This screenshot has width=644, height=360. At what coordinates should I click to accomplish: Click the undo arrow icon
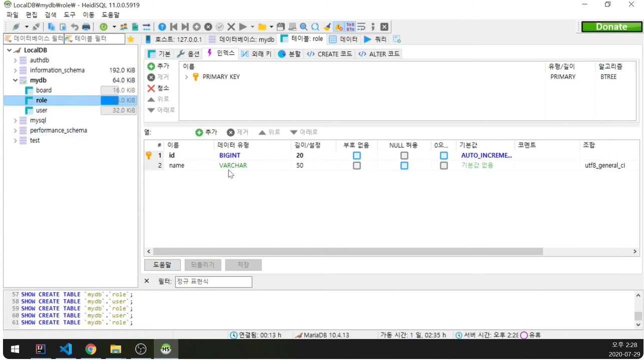pos(75,27)
